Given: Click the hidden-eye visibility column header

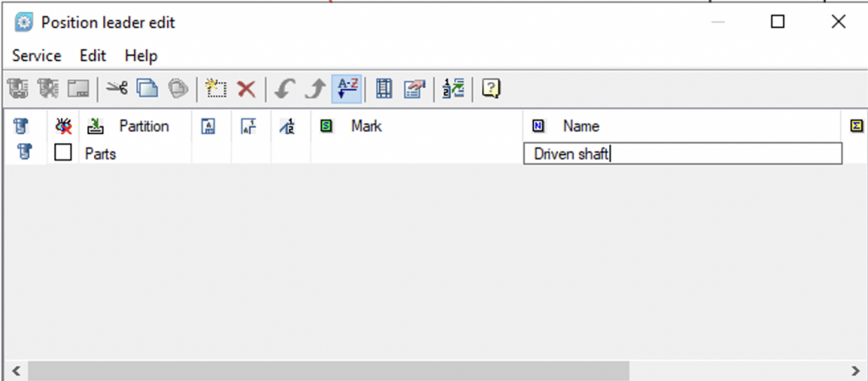Looking at the screenshot, I should [63, 126].
